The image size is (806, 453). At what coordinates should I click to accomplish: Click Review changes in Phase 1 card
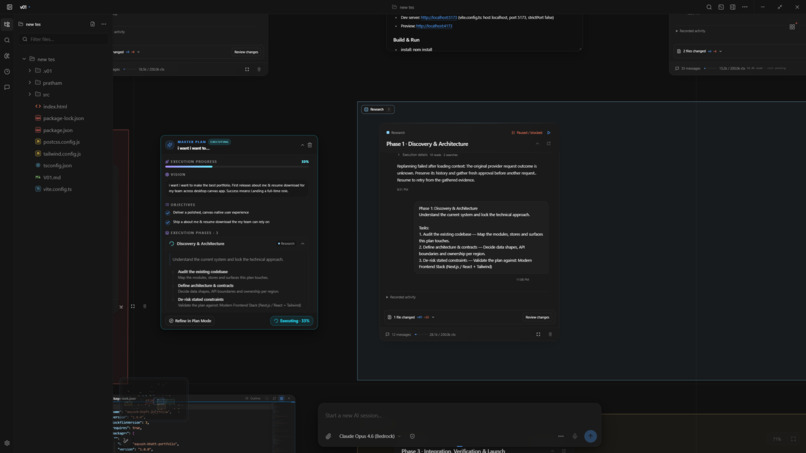(537, 317)
